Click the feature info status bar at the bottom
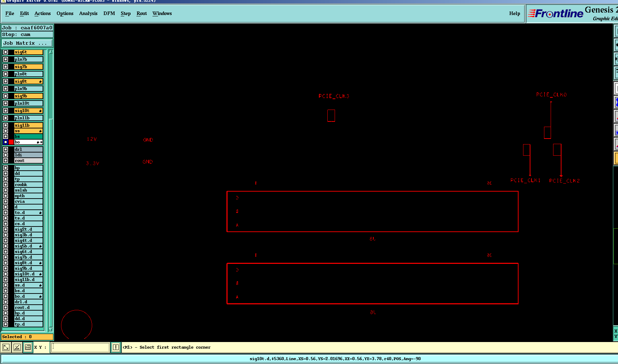618x364 pixels. [335, 359]
